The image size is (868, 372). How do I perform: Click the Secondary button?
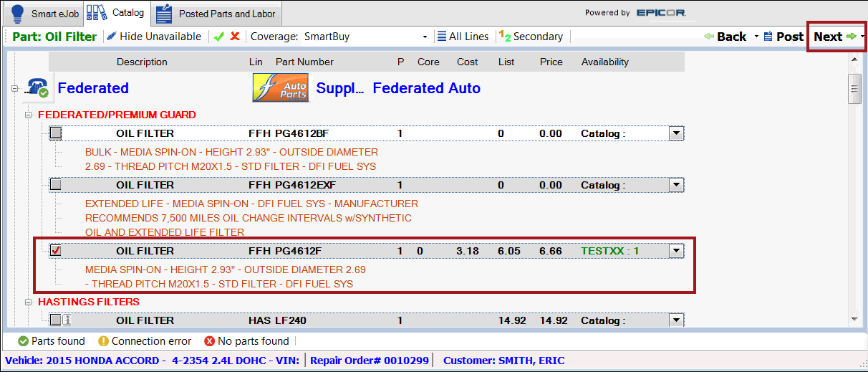click(531, 37)
